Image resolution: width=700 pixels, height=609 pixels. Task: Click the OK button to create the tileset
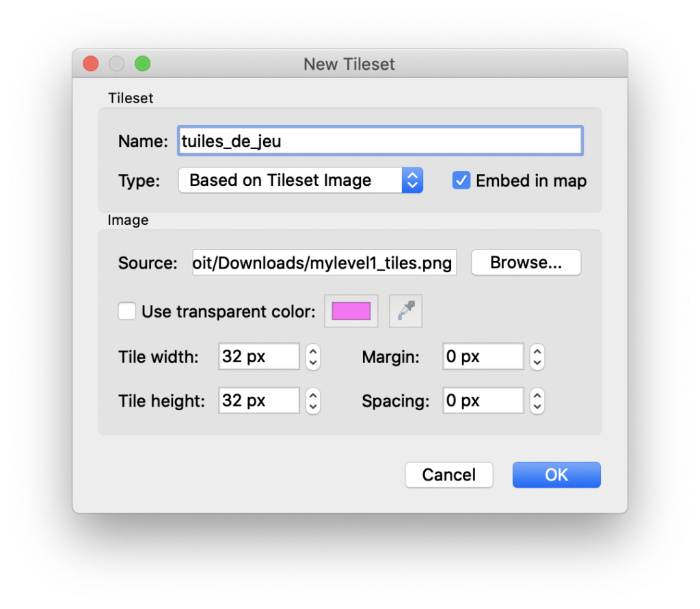pos(556,474)
